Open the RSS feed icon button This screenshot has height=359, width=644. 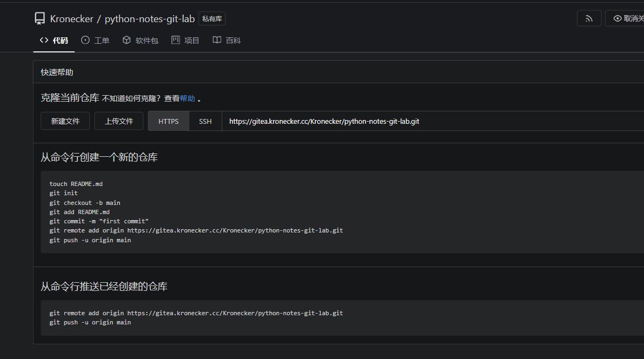pyautogui.click(x=589, y=18)
